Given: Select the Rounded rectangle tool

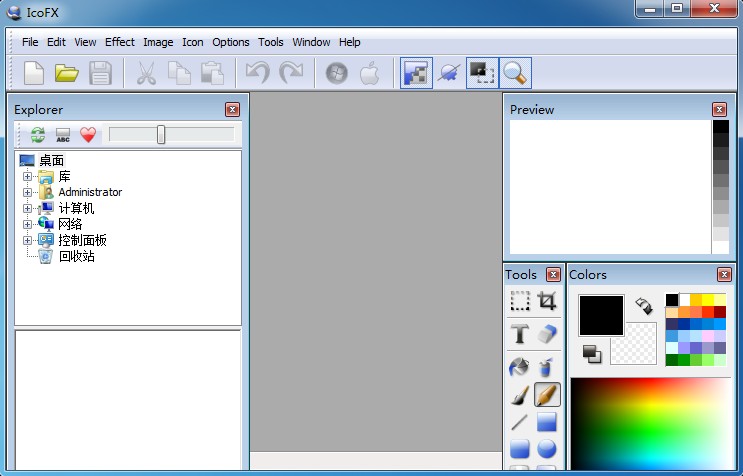Looking at the screenshot, I should [520, 449].
